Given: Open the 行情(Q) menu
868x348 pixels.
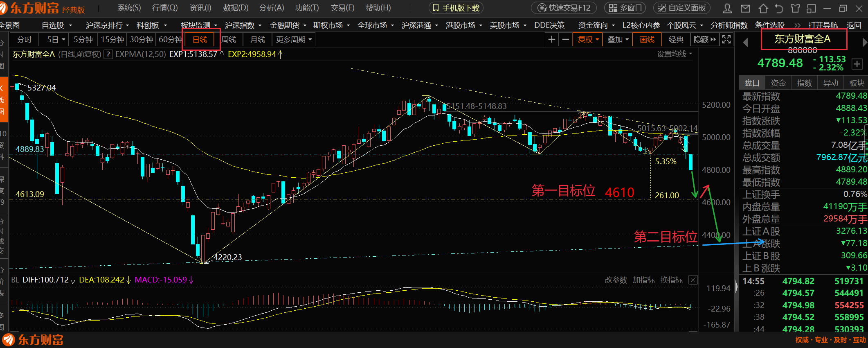Looking at the screenshot, I should click(165, 8).
